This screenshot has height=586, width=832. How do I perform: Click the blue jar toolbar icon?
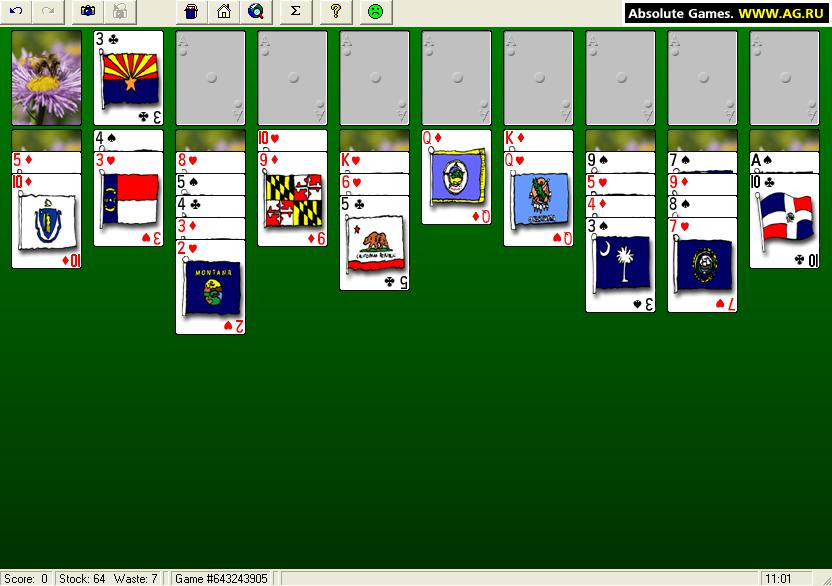point(192,12)
